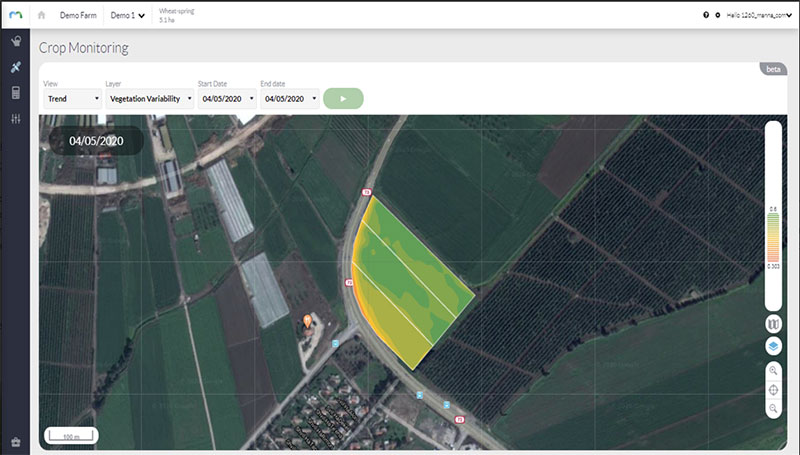Recenter the map with the crosshair button
800x455 pixels.
click(773, 390)
